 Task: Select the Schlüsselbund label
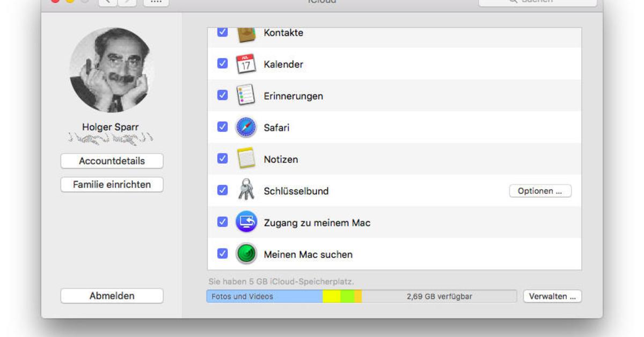coord(296,191)
